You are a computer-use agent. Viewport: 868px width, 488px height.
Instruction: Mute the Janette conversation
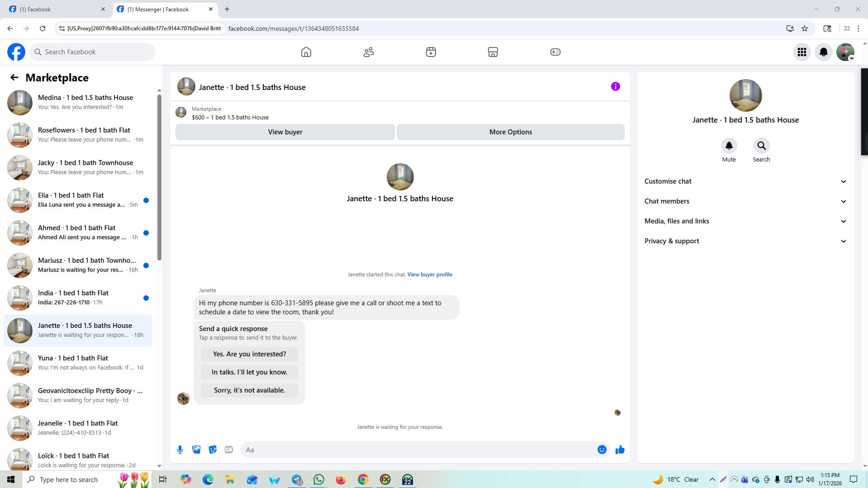click(729, 146)
